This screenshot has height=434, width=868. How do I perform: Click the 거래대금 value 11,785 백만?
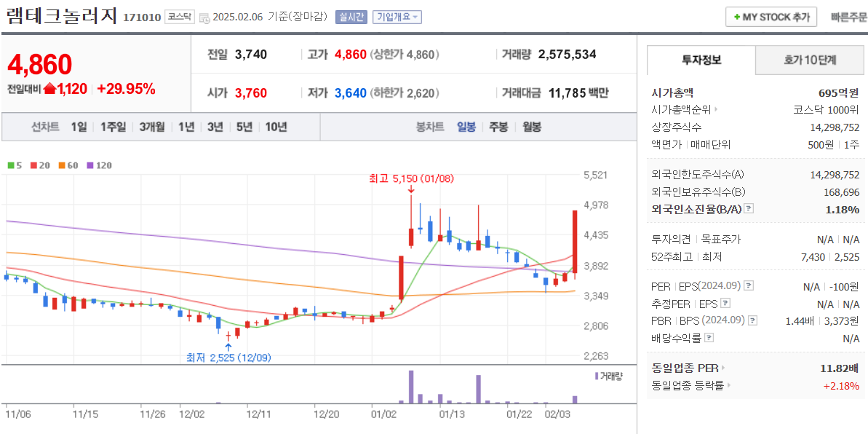point(578,92)
